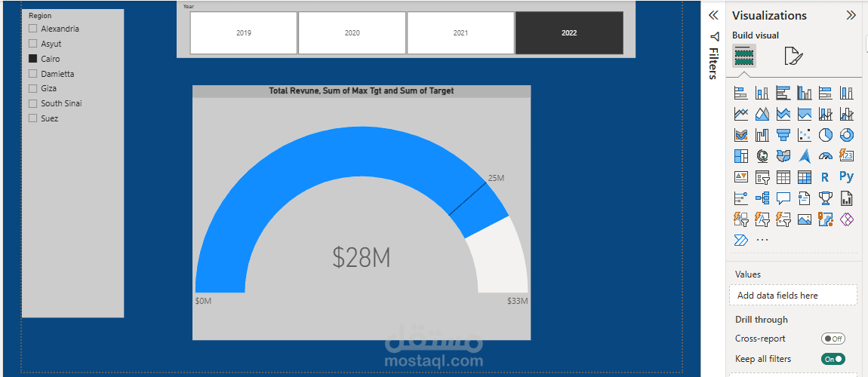The height and width of the screenshot is (377, 868).
Task: Deselect year 2022 in the slicer
Action: pos(569,32)
